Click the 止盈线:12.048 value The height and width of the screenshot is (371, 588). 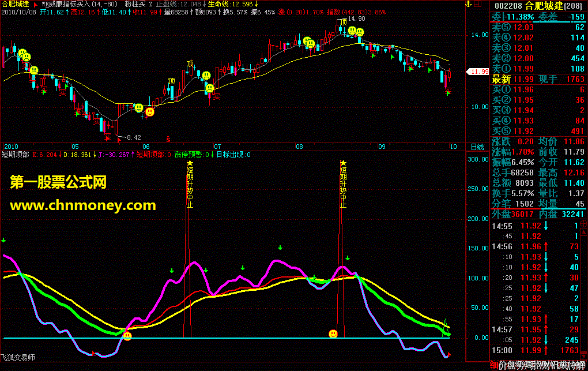(x=179, y=4)
